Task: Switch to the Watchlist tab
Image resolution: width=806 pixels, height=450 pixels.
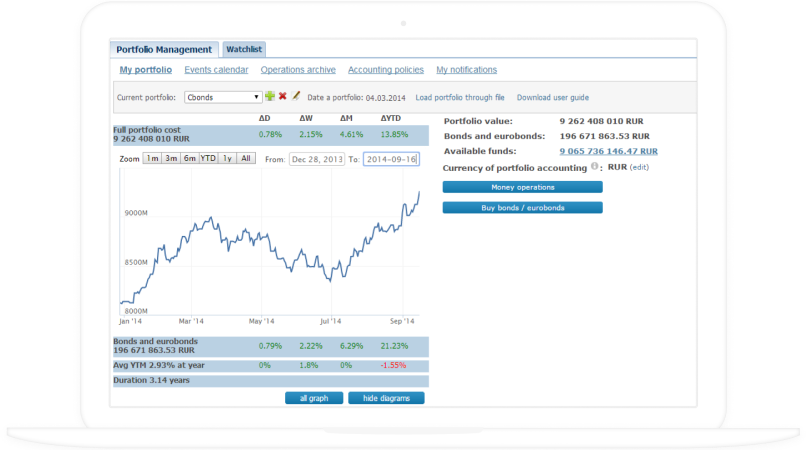Action: click(245, 49)
